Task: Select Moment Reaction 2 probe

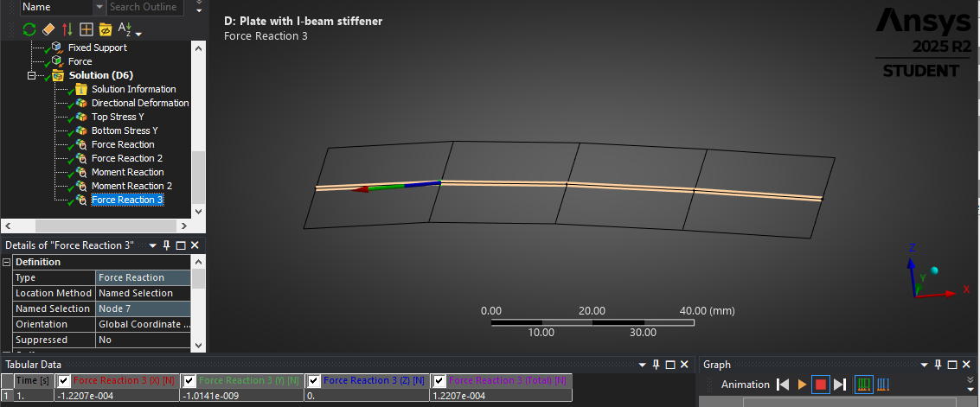Action: 131,186
